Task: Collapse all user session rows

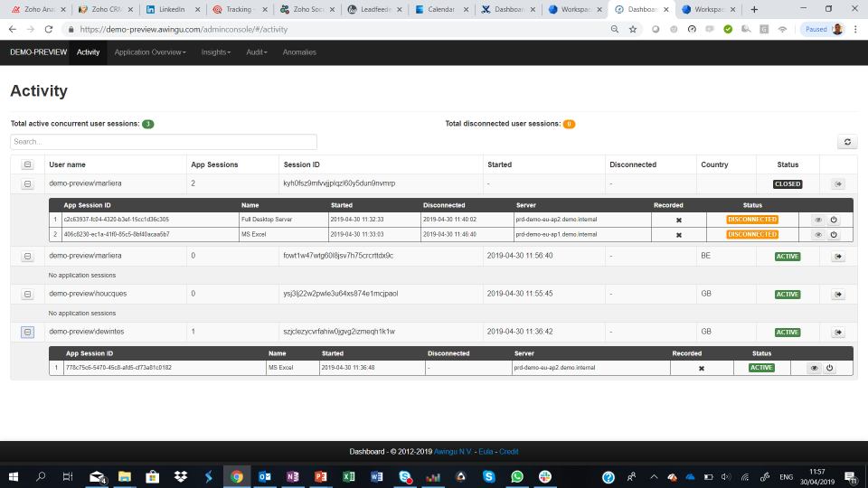Action: (27, 164)
